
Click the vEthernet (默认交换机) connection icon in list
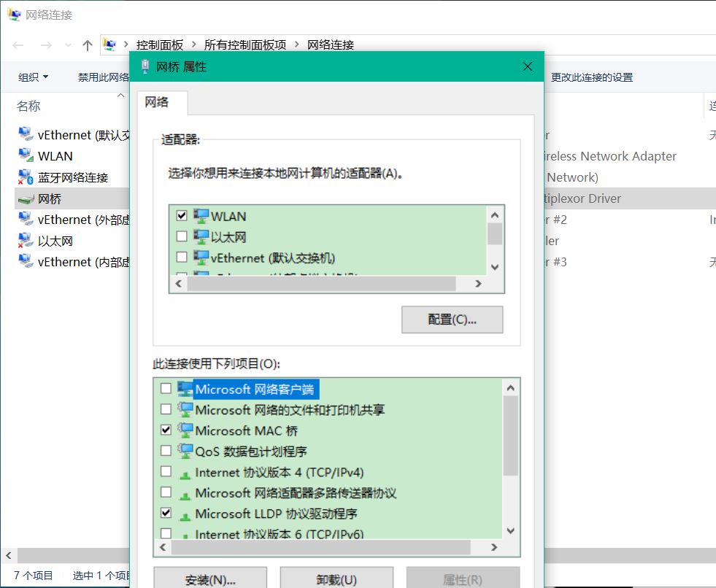pyautogui.click(x=26, y=135)
